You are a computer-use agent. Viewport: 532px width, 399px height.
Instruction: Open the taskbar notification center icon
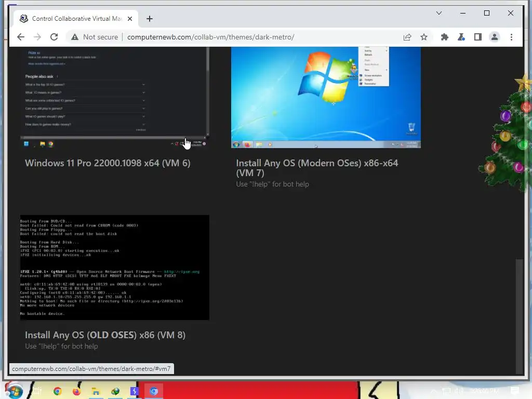pyautogui.click(x=515, y=391)
